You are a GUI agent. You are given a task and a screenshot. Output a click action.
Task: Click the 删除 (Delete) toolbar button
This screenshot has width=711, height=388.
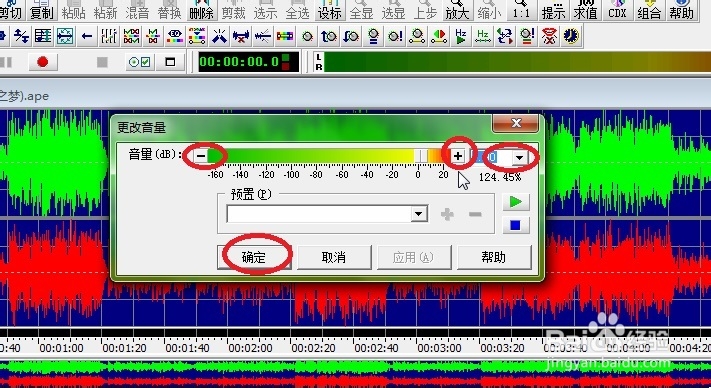(201, 11)
